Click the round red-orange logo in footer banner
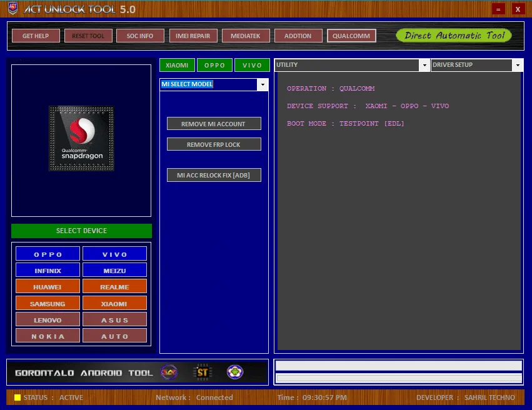The image size is (532, 410). pos(169,372)
